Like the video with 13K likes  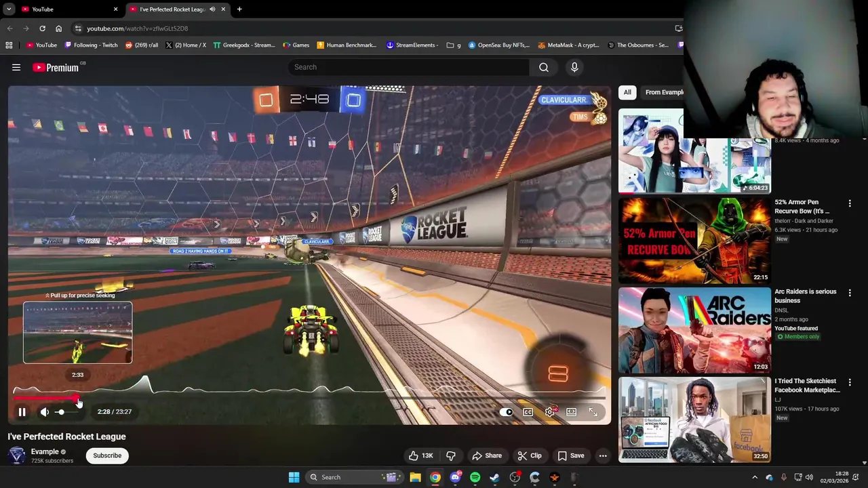(420, 455)
